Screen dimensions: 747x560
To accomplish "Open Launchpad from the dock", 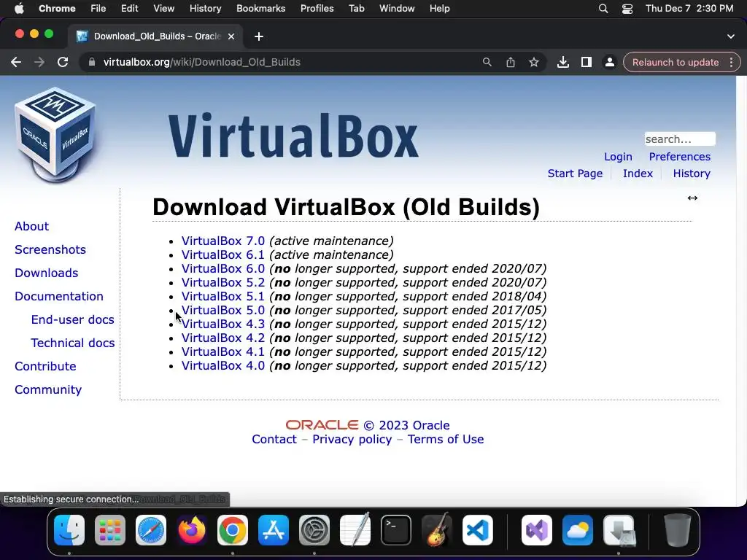I will click(110, 530).
